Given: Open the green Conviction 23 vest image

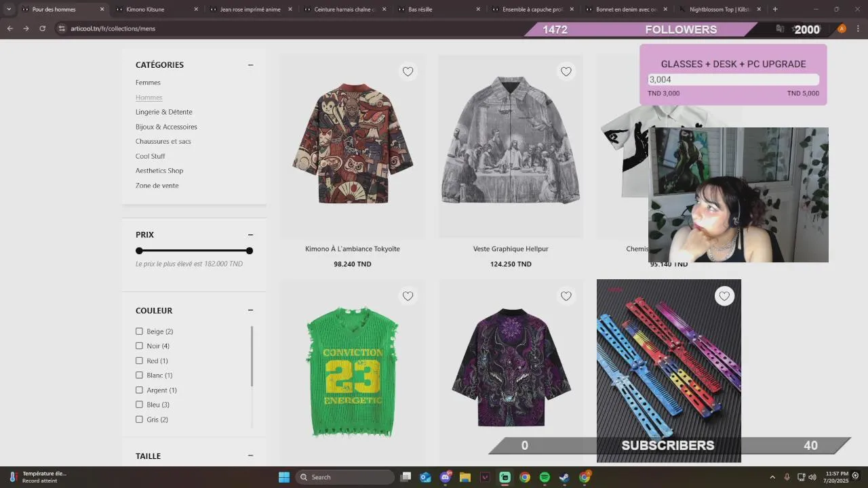Looking at the screenshot, I should coord(352,371).
